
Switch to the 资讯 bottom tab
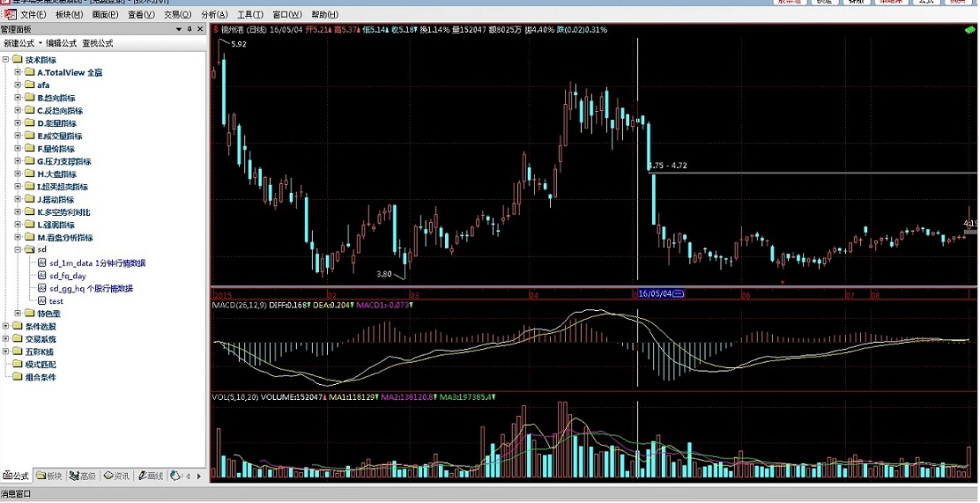pyautogui.click(x=116, y=477)
